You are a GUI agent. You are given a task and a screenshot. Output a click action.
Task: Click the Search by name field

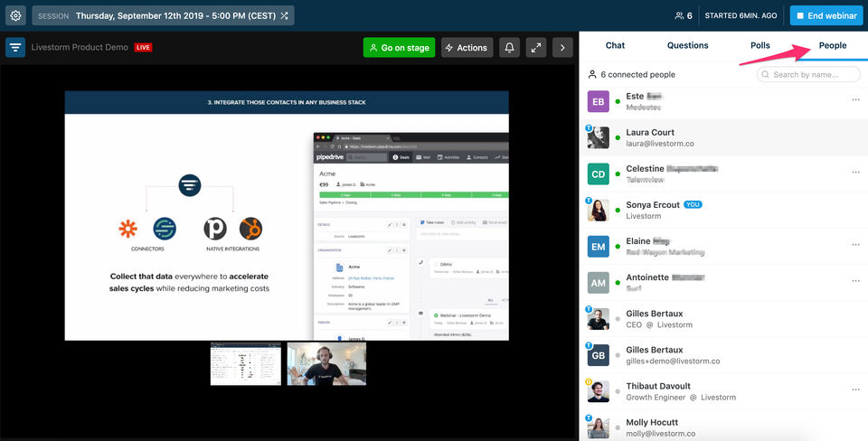808,74
